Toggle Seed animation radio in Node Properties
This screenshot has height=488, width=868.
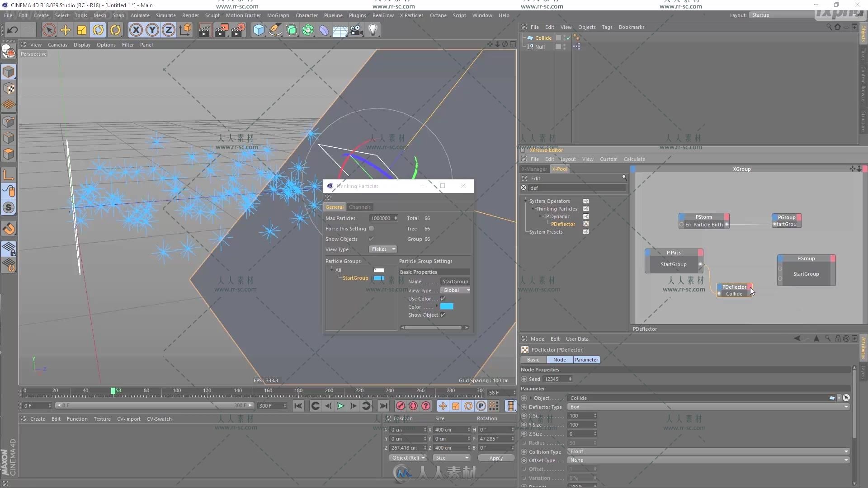(524, 379)
